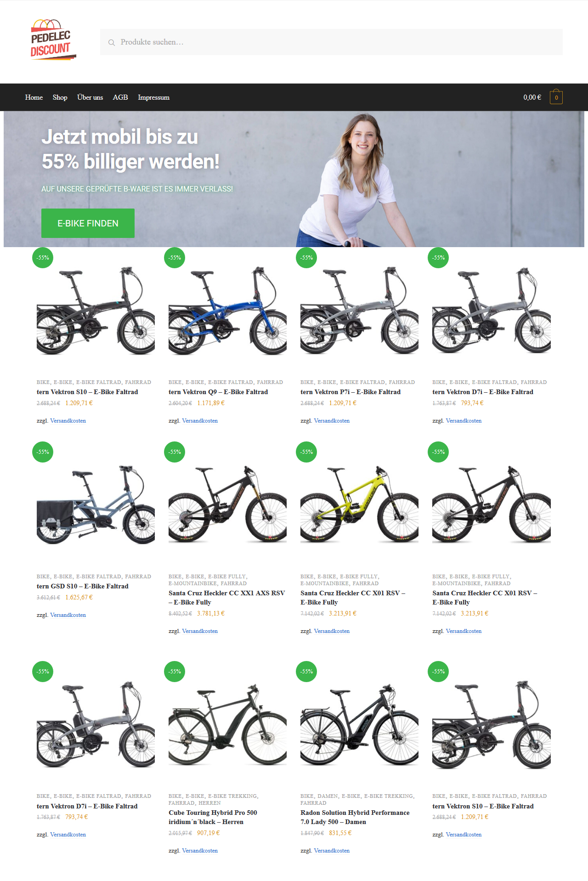Open the yellow Santa Cruz Heckler image
Screen dimensions: 588x881
pos(359,505)
